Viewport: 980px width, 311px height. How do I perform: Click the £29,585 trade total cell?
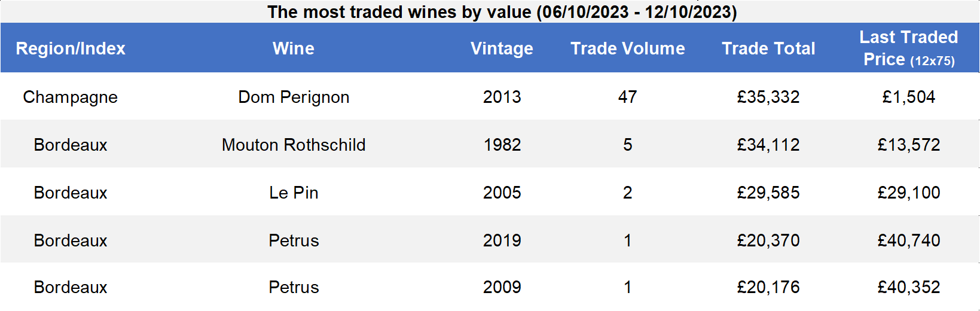[x=768, y=193]
